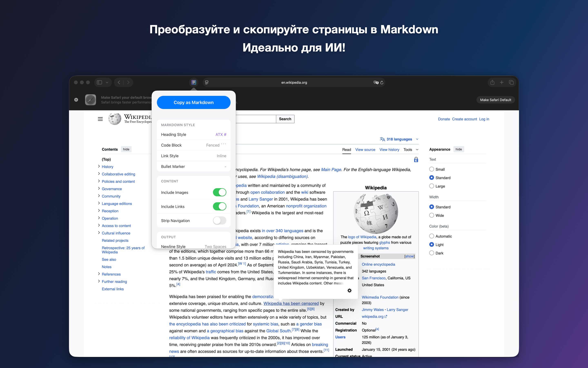Hide the Appearance panel
Viewport: 588px width, 368px height.
click(459, 149)
